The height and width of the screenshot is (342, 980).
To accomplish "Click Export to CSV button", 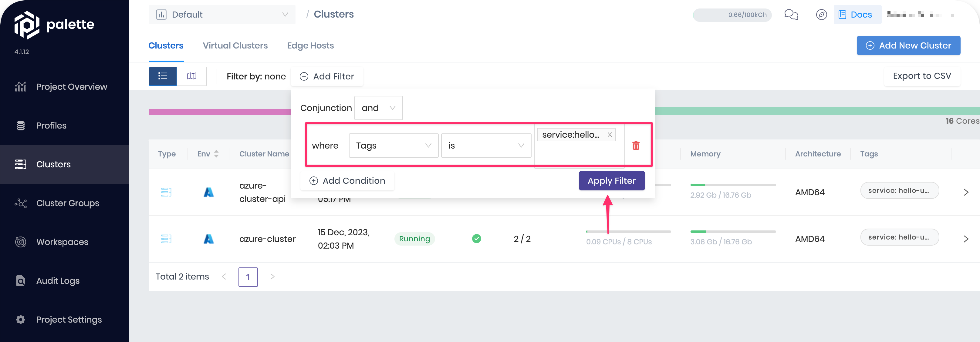I will click(x=922, y=76).
